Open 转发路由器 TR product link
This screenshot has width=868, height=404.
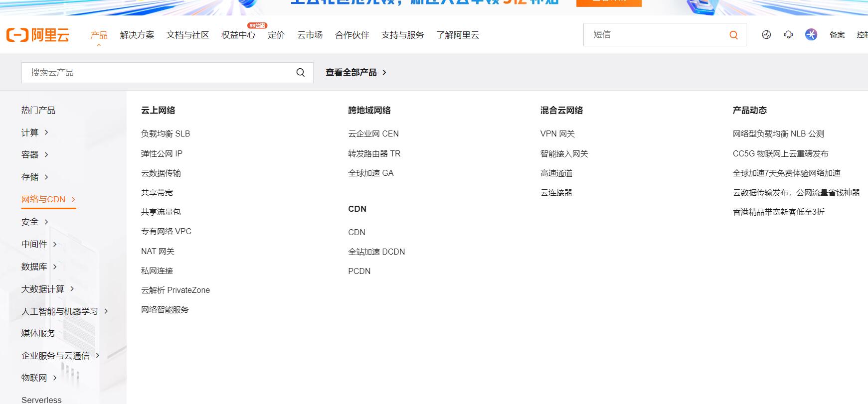pyautogui.click(x=374, y=153)
